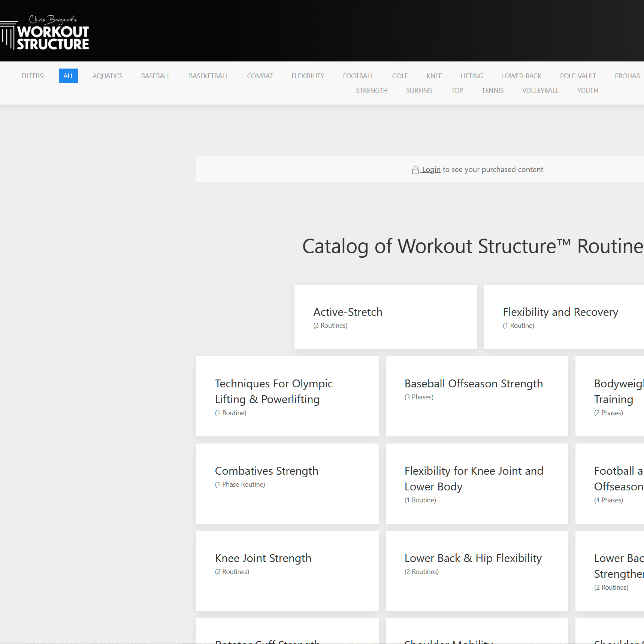Select the ALL filter

[68, 76]
